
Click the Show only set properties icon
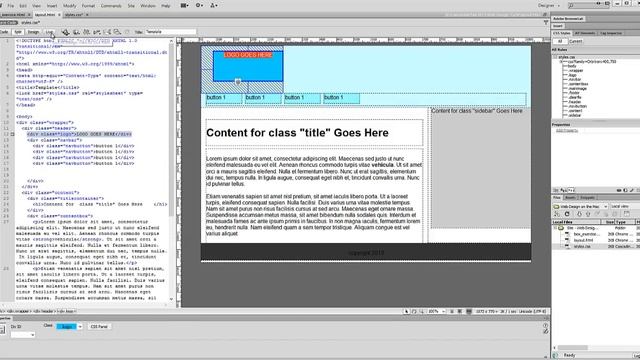click(571, 190)
